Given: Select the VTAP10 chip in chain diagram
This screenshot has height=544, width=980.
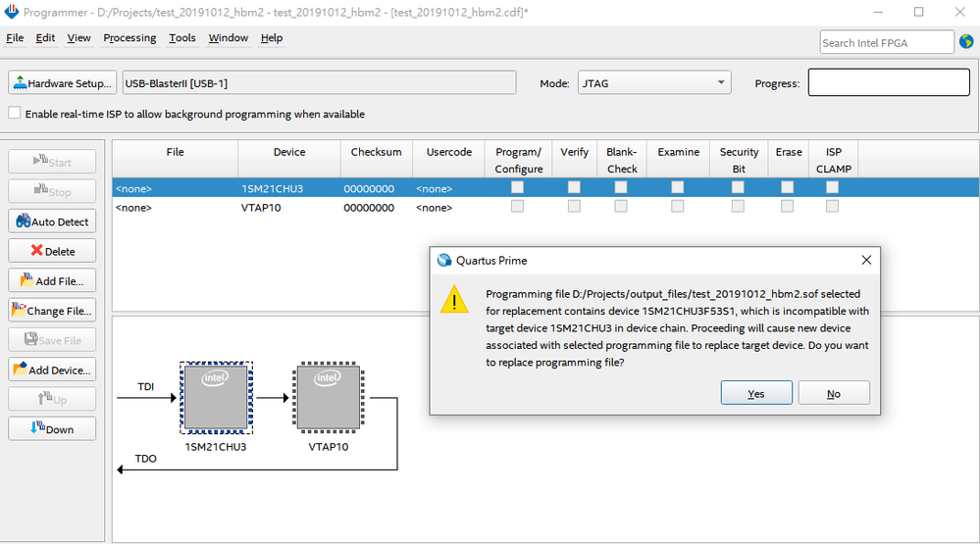Looking at the screenshot, I should [x=329, y=397].
